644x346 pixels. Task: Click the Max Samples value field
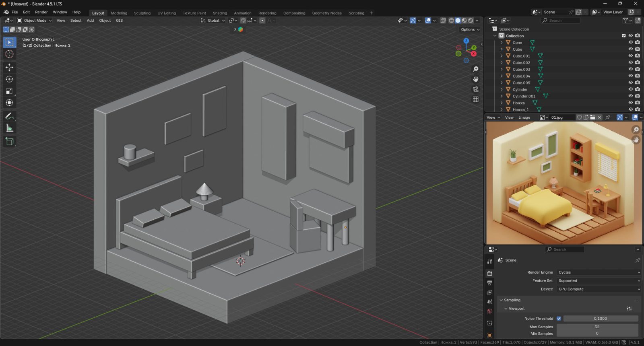point(597,327)
